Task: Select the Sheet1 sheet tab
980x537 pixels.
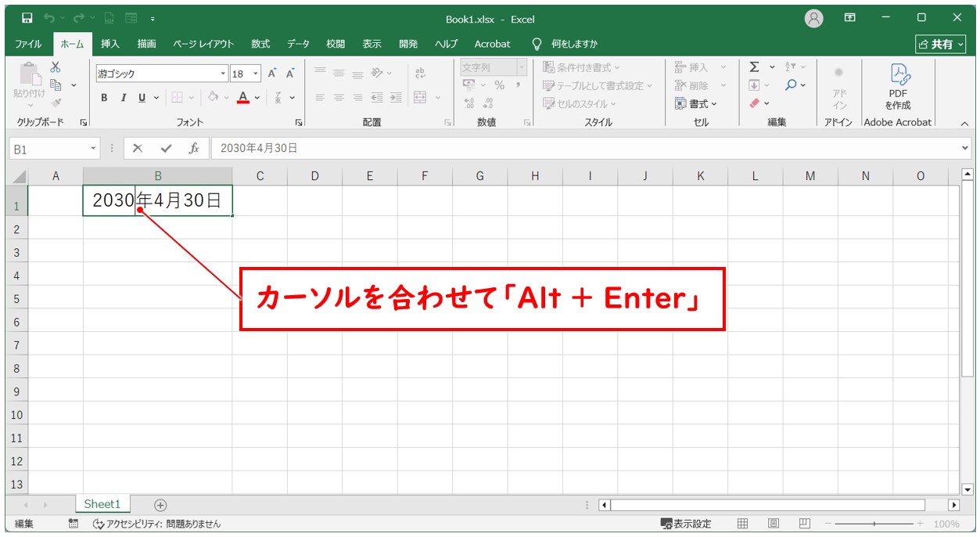Action: [102, 504]
